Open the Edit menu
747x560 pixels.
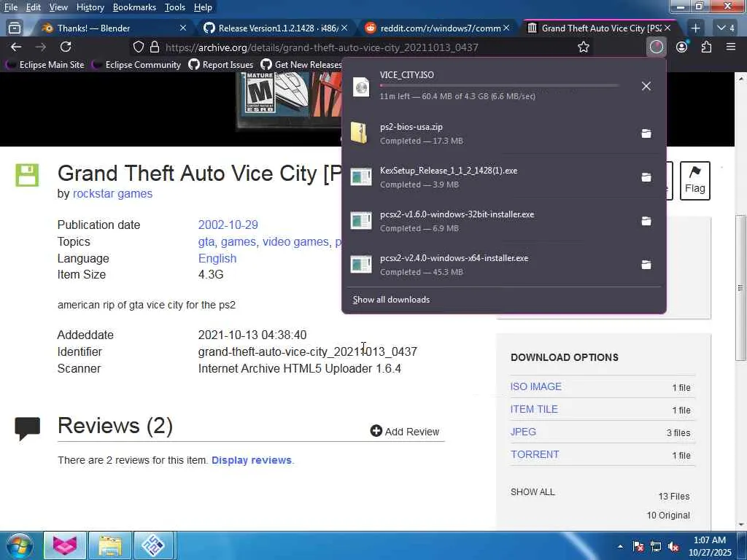[33, 7]
